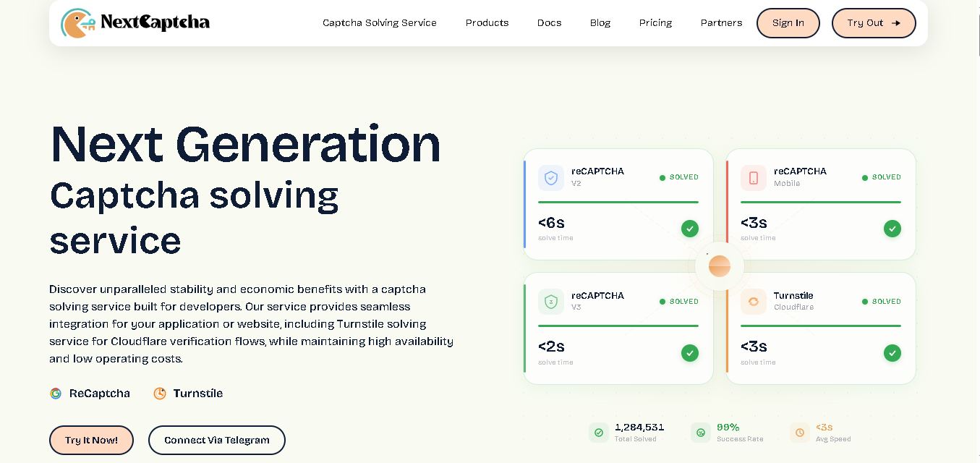Click the green progress bar on reCAPTCHA V3 card
Image resolution: width=980 pixels, height=463 pixels.
click(x=618, y=326)
